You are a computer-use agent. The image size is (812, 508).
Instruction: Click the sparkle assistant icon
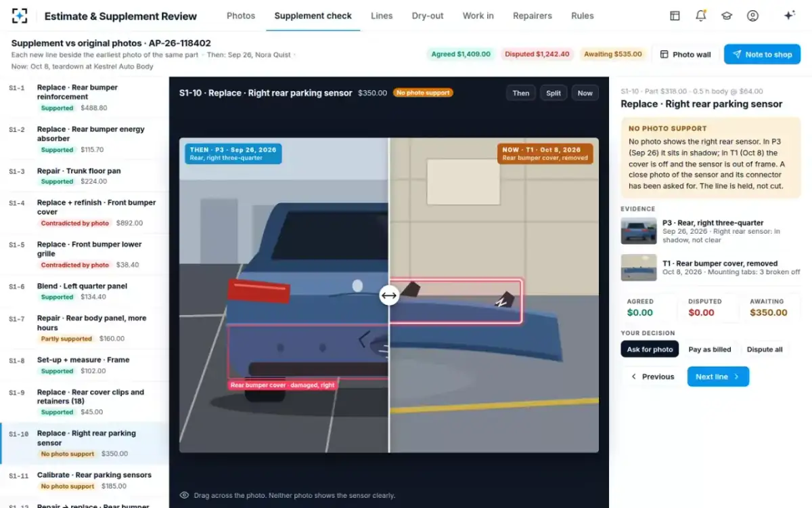[789, 16]
